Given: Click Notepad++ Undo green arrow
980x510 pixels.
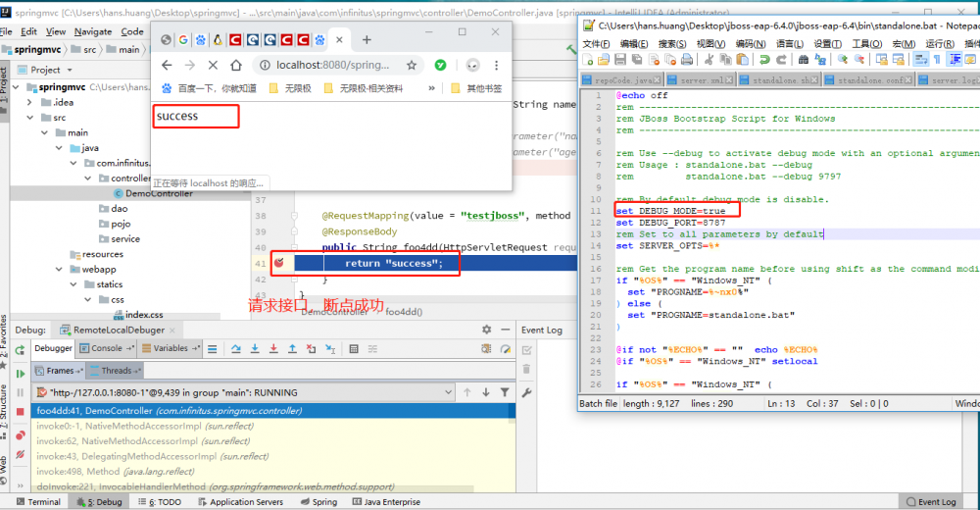Looking at the screenshot, I should pyautogui.click(x=764, y=60).
